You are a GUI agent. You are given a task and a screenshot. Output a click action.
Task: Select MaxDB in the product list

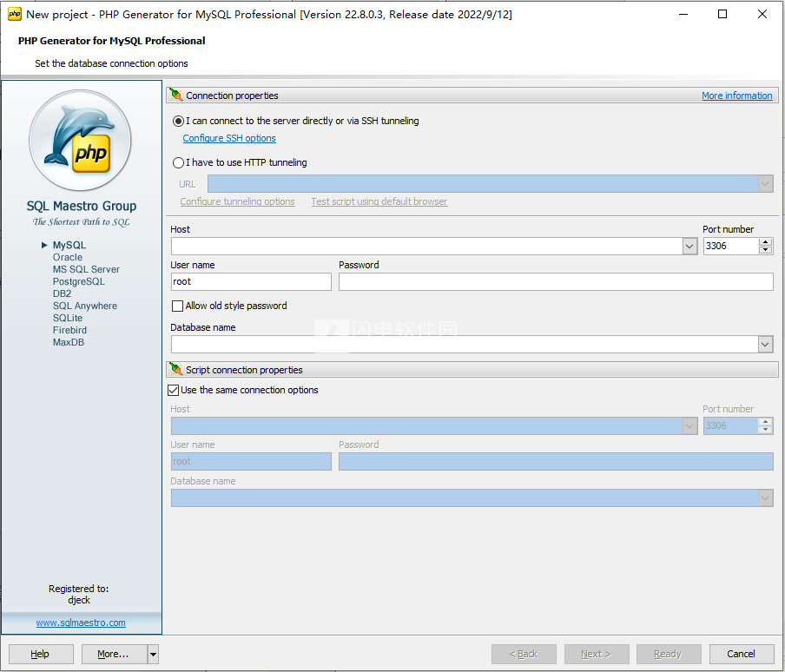click(68, 342)
